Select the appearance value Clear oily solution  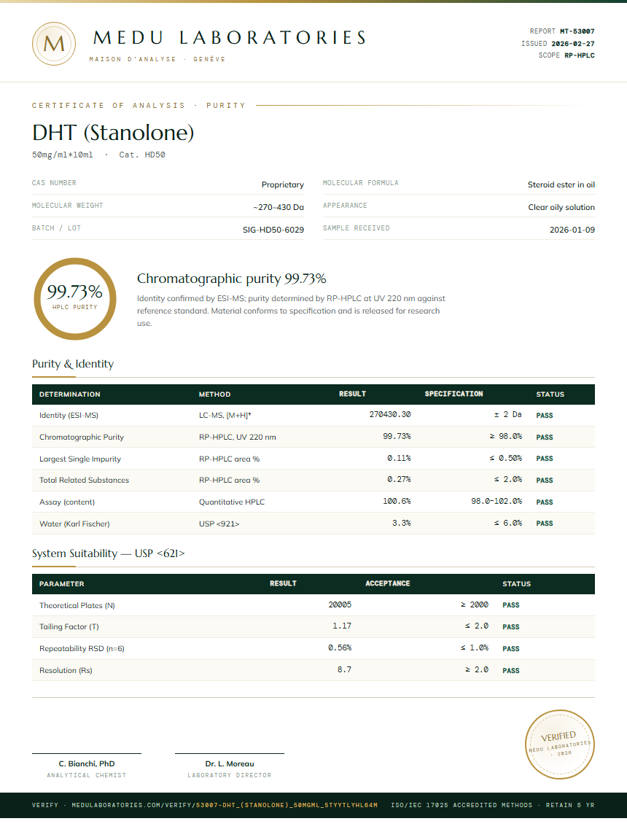tap(561, 207)
